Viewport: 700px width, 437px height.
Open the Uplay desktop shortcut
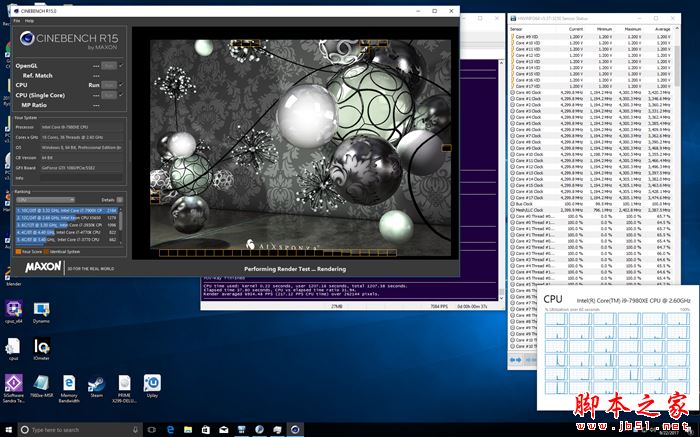coord(152,387)
